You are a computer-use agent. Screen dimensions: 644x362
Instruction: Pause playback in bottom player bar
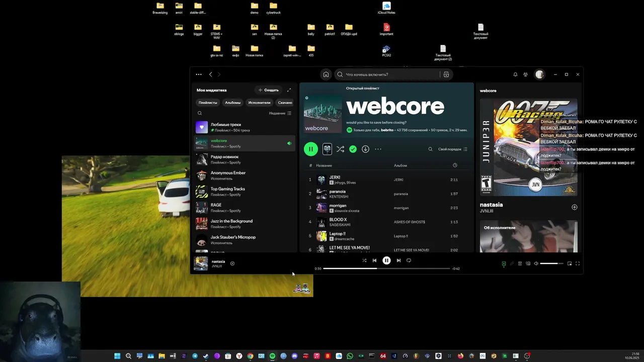click(386, 260)
